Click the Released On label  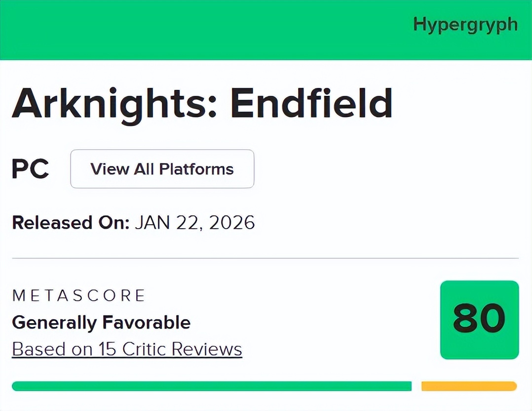(70, 222)
